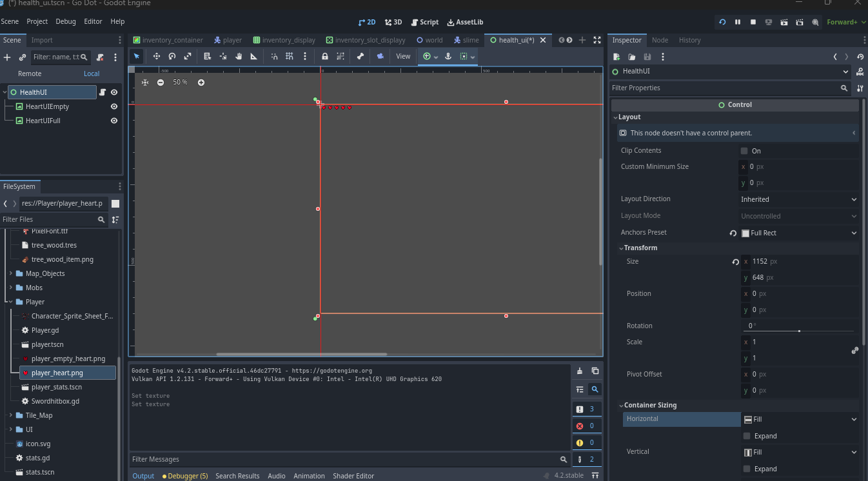
Task: Toggle smart snapping in the canvas toolbar
Action: [274, 56]
